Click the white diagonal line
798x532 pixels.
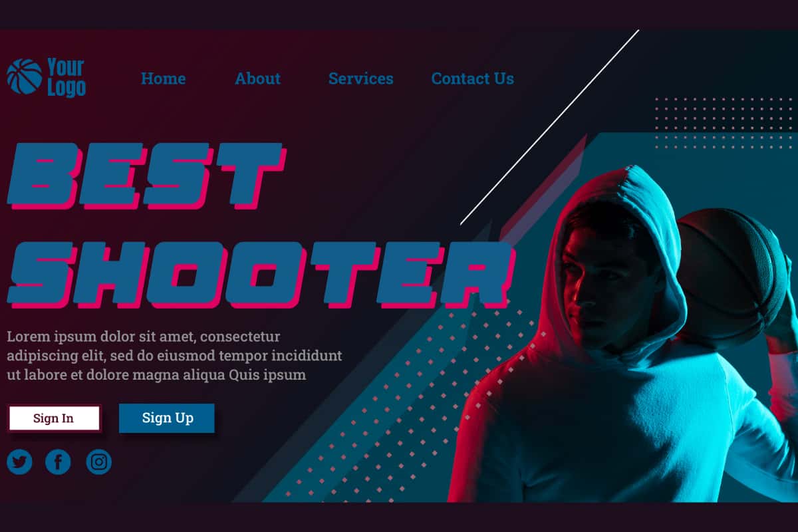tap(549, 127)
